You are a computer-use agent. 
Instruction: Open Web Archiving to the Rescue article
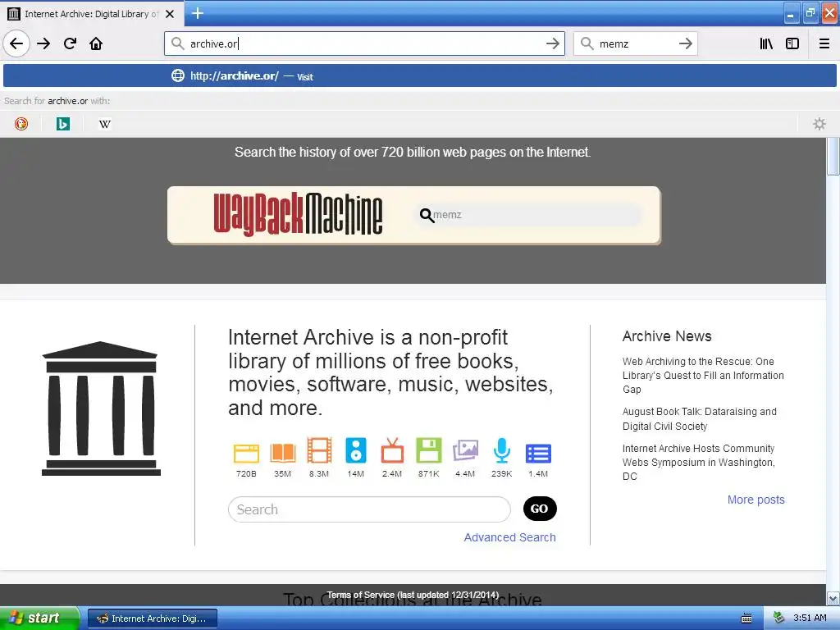(703, 376)
